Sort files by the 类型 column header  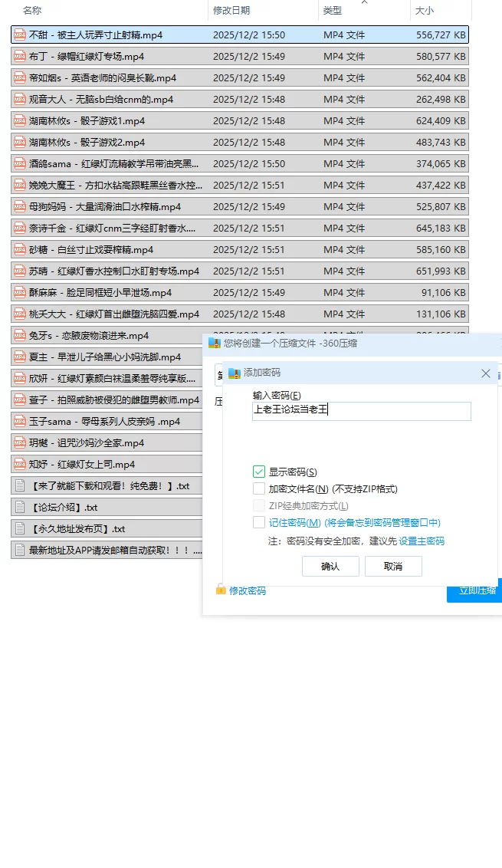coord(333,11)
